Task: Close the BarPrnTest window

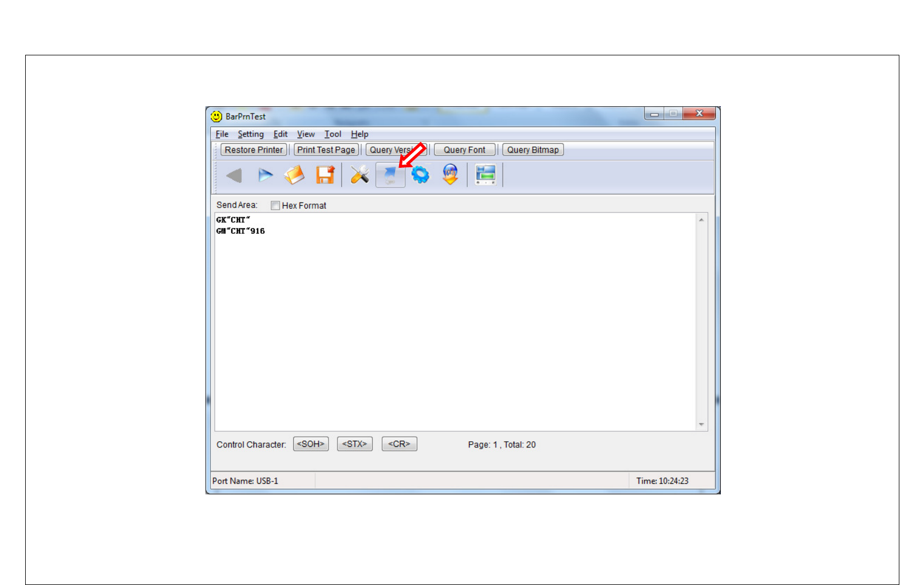Action: click(699, 114)
